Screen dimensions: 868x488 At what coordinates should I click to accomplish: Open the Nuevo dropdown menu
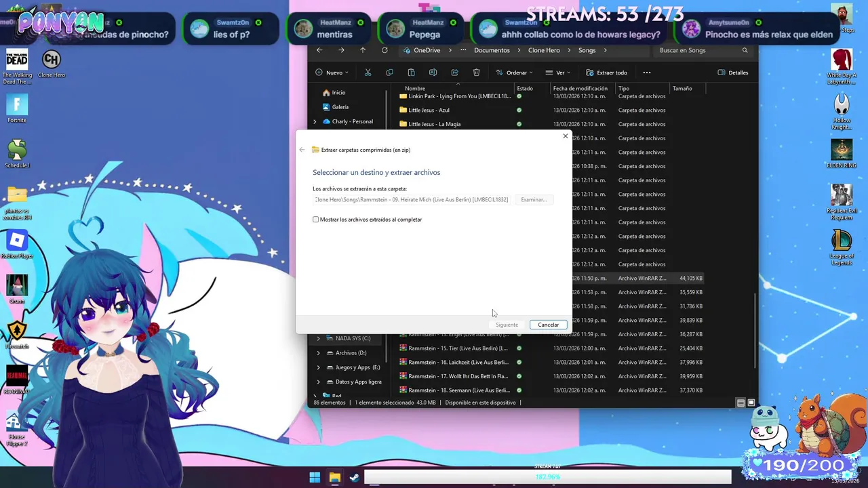point(332,73)
